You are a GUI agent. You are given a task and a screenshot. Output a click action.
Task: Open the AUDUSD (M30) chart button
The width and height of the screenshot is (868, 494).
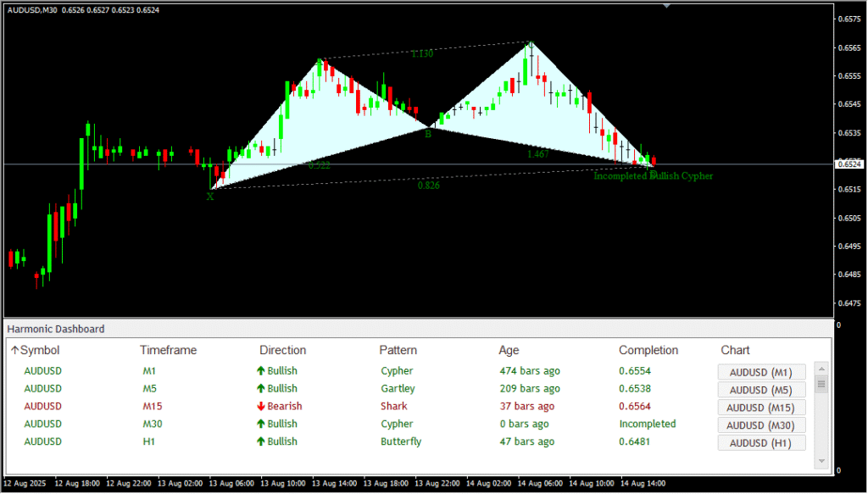click(x=761, y=425)
